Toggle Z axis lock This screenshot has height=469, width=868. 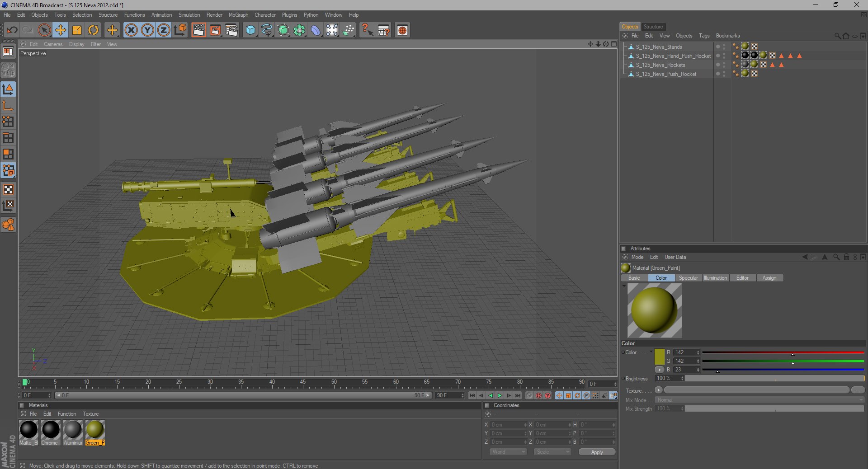[x=164, y=30]
